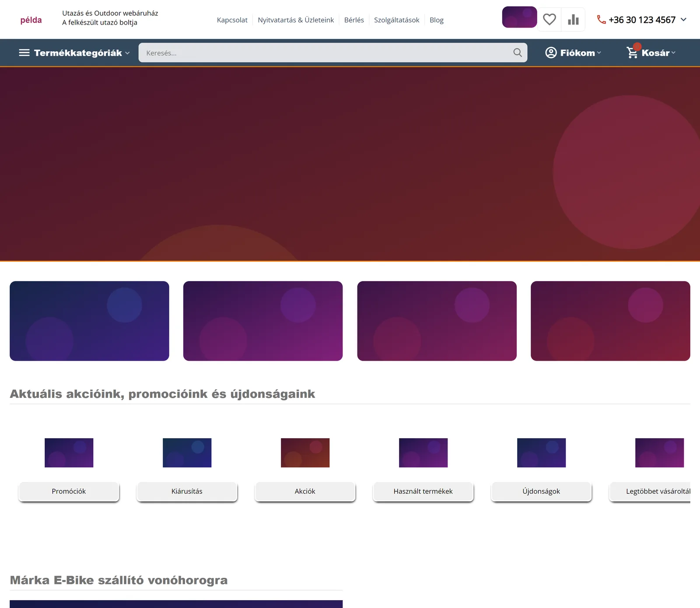700x608 pixels.
Task: Open the first dark blue promo banner
Action: tap(89, 321)
